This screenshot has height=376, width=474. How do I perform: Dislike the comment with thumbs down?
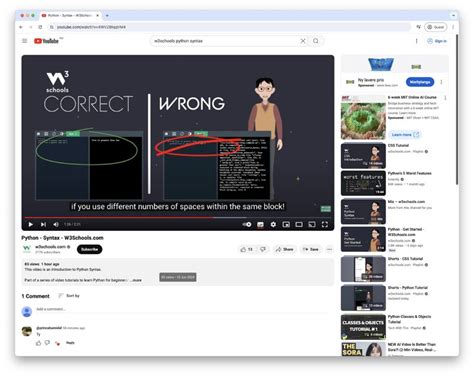tap(47, 343)
